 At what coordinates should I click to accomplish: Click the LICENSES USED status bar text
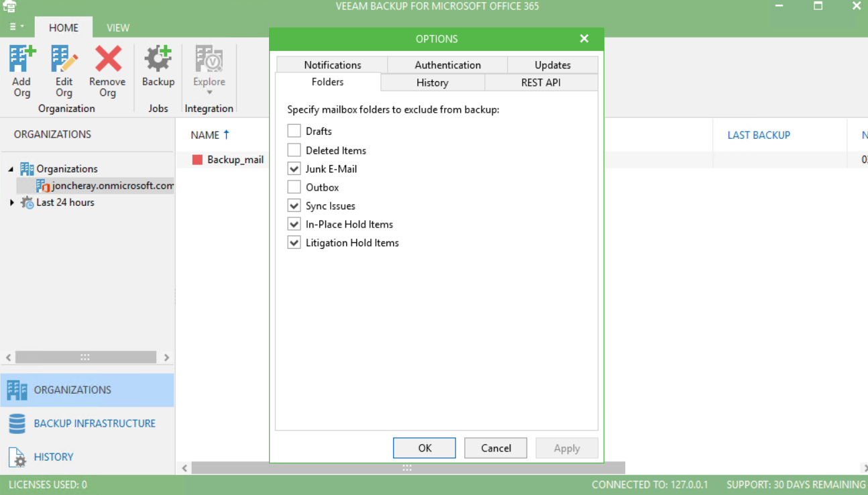pos(48,484)
